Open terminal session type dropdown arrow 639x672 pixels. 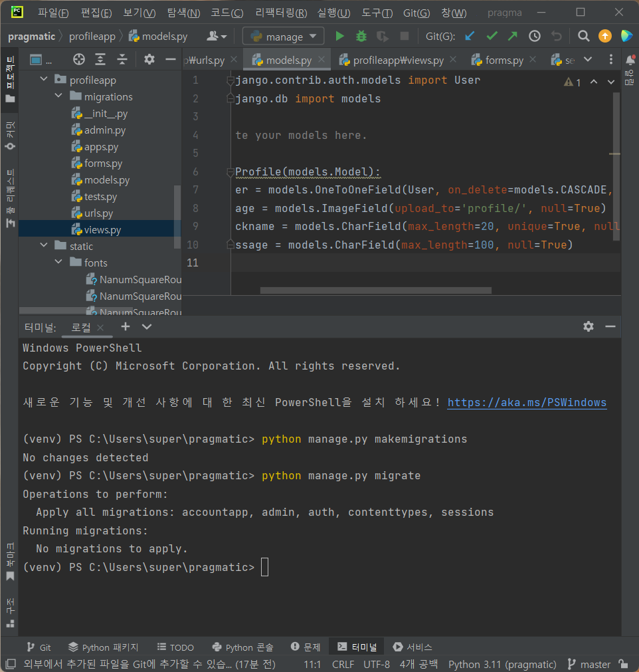click(x=147, y=326)
